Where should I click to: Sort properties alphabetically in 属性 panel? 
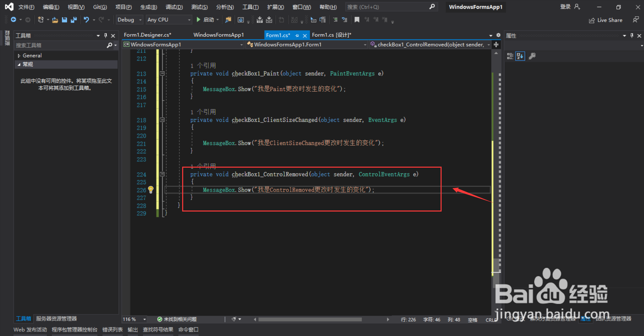click(520, 56)
